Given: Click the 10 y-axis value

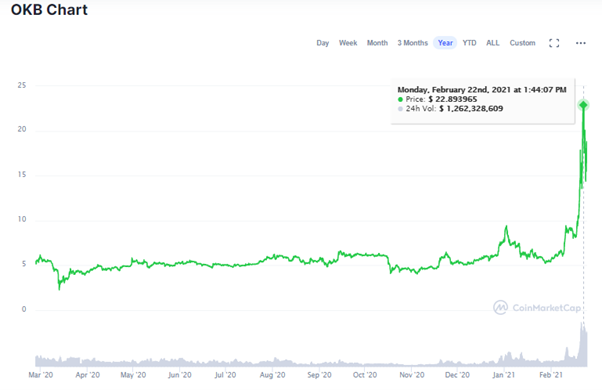Looking at the screenshot, I should (x=22, y=219).
